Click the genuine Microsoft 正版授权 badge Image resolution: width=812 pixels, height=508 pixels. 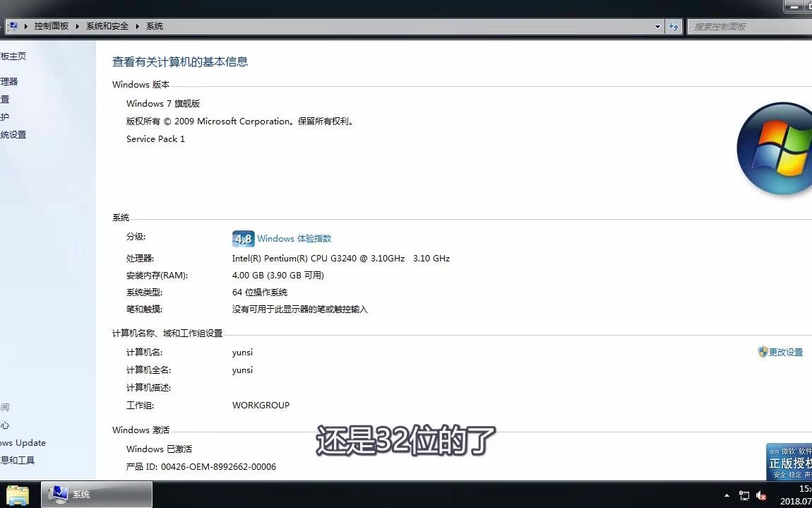pos(789,462)
